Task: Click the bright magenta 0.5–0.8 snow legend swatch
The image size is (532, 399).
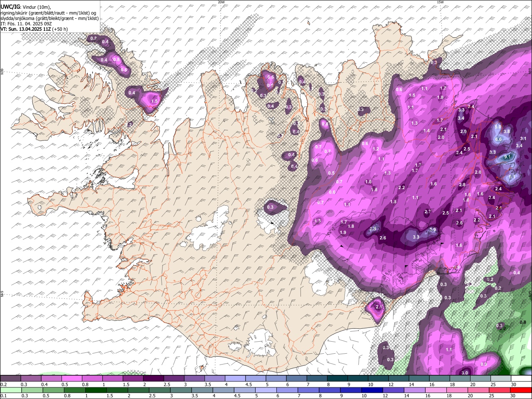Action: pyautogui.click(x=71, y=379)
